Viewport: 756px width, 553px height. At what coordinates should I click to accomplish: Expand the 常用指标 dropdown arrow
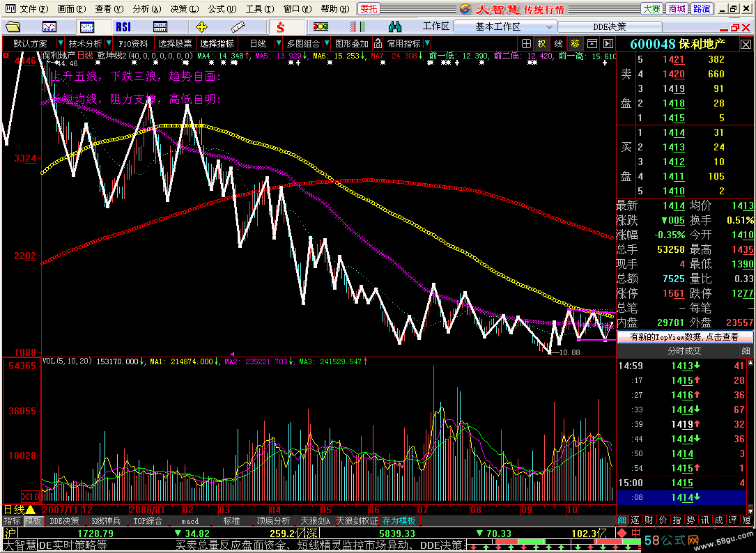(x=427, y=43)
